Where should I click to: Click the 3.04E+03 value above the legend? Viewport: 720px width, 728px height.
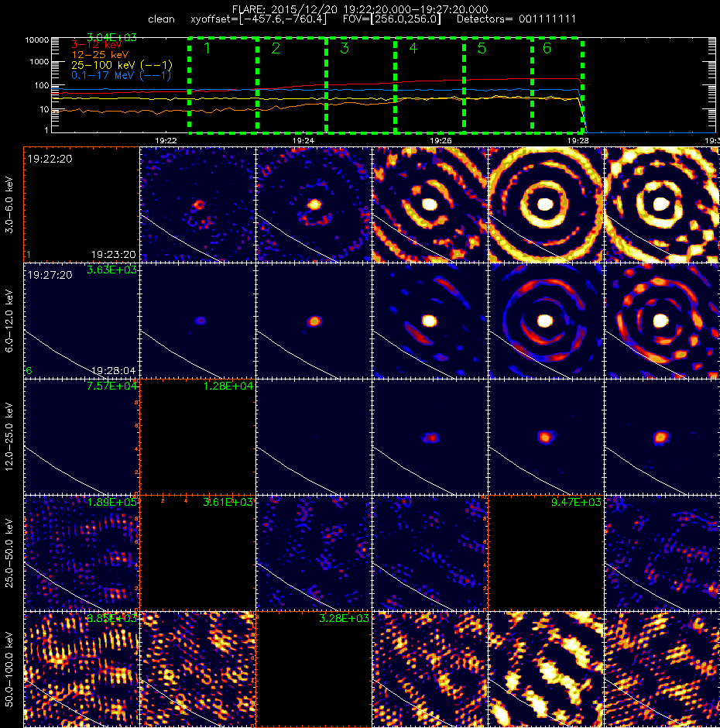[112, 37]
